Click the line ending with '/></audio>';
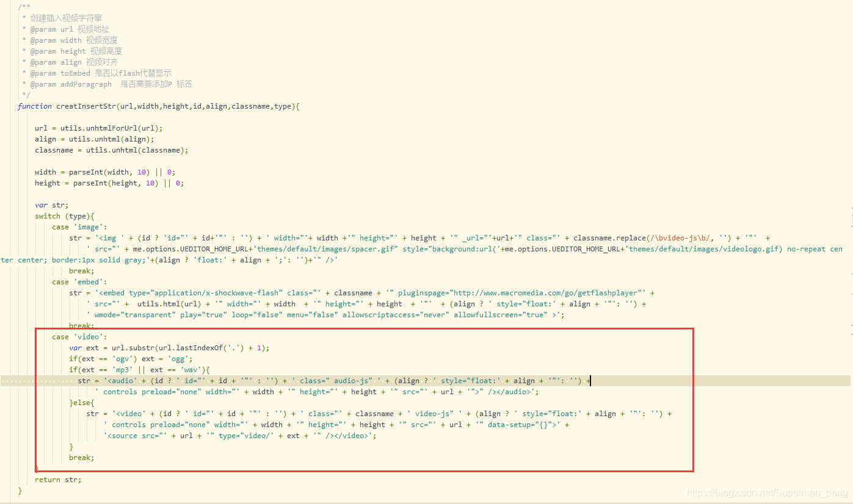The height and width of the screenshot is (504, 853). click(x=317, y=392)
